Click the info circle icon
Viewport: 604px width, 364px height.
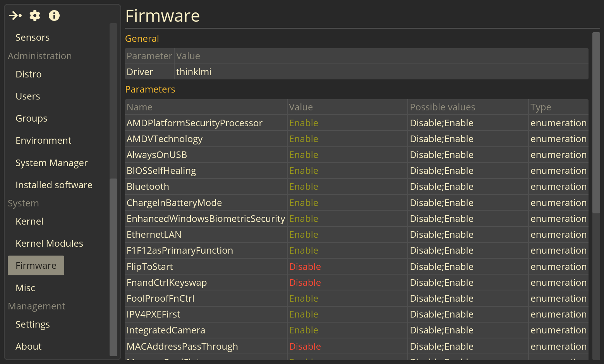pos(54,15)
